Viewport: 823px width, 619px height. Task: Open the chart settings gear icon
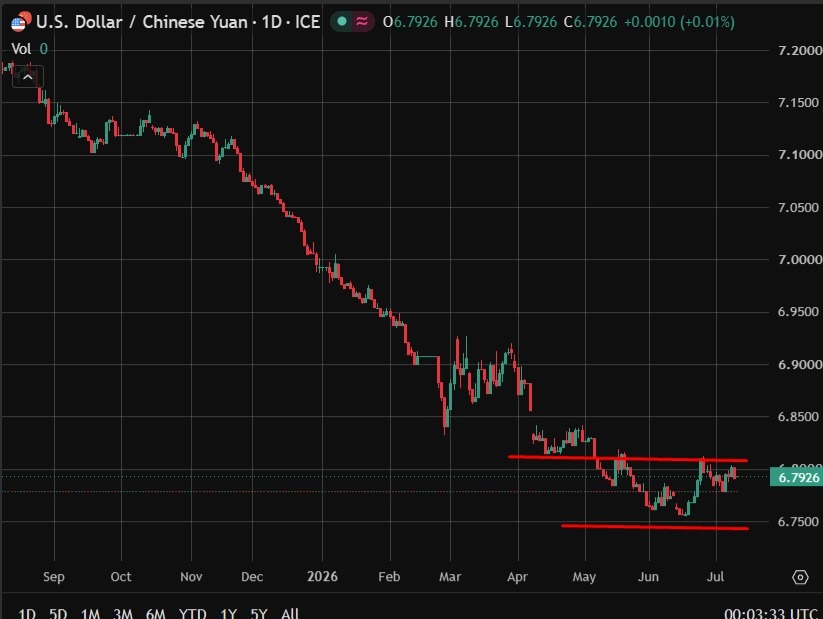[800, 577]
